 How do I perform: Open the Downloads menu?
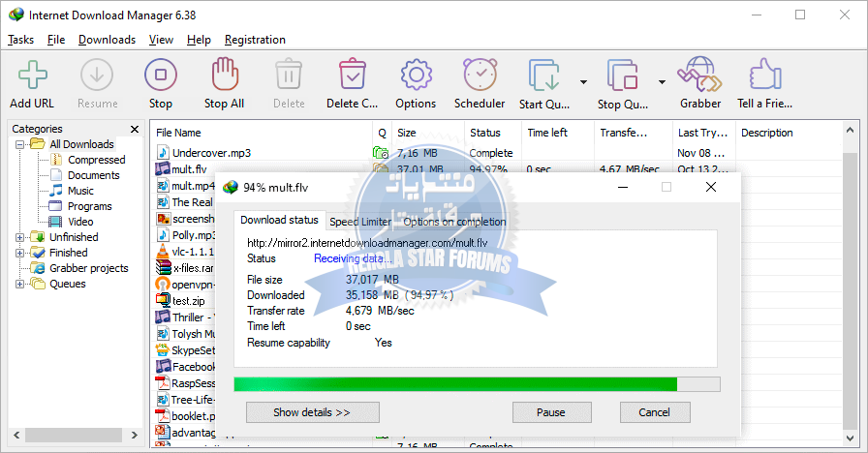pos(107,40)
